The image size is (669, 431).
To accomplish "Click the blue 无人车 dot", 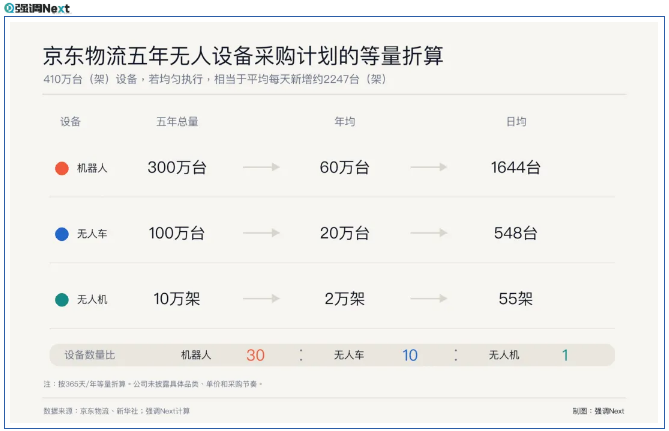I will pos(62,234).
